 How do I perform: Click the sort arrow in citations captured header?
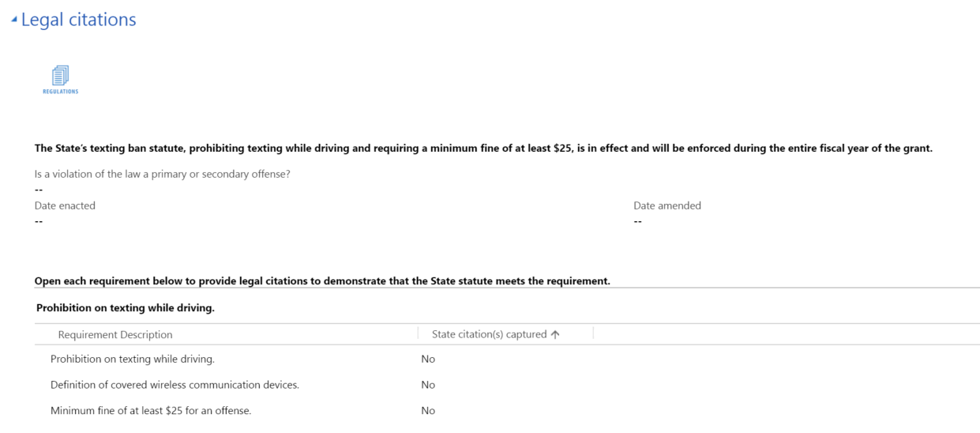point(555,334)
